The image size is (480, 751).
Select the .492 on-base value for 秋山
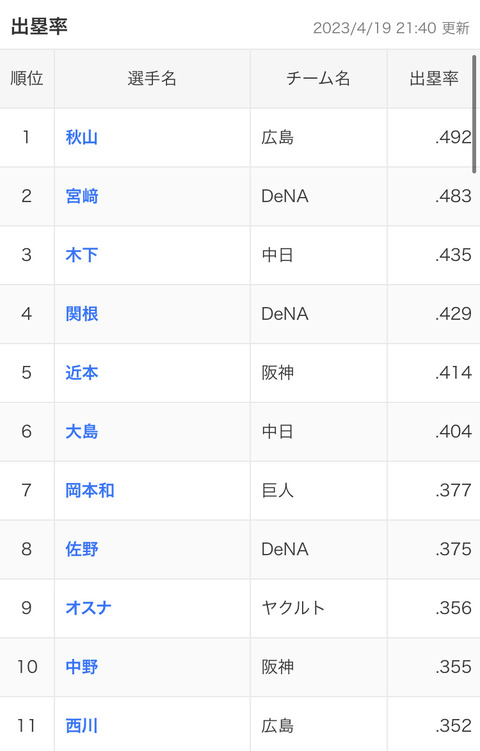point(453,137)
